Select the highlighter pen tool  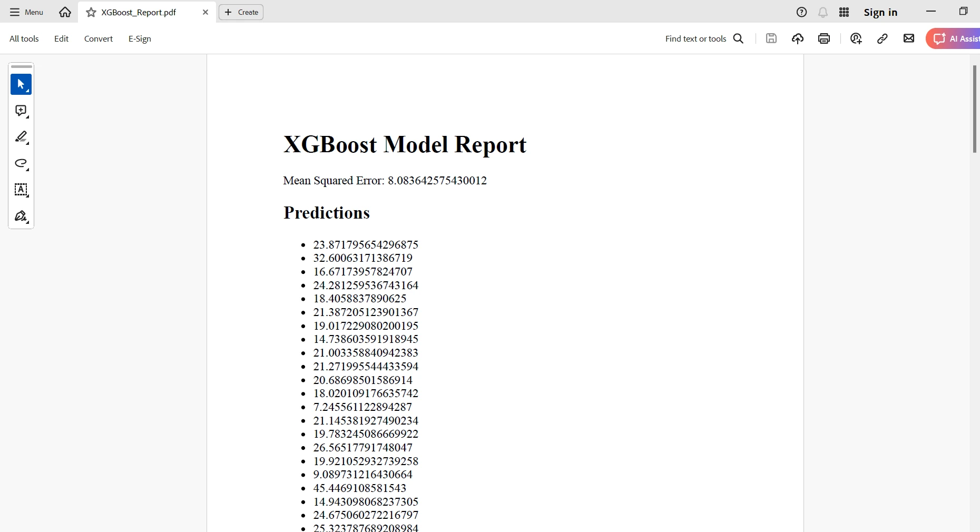(x=21, y=137)
